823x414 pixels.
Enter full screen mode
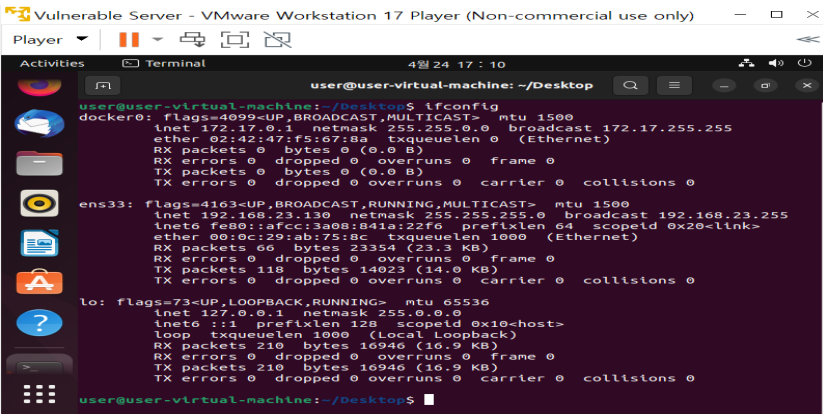coord(234,39)
